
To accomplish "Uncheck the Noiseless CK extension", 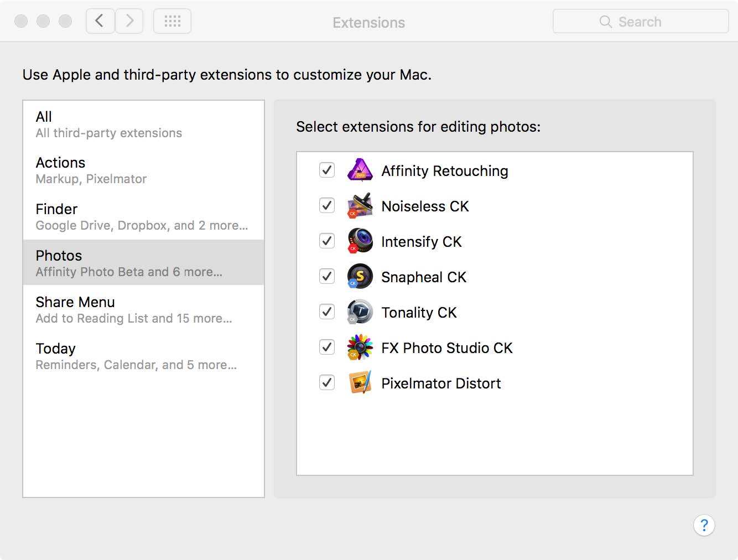I will pyautogui.click(x=327, y=206).
